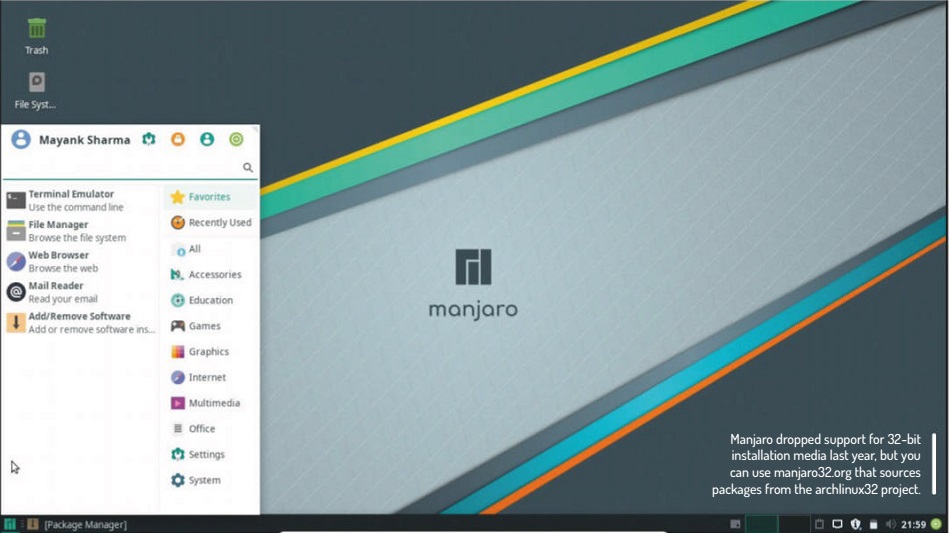Viewport: 949px width, 533px height.
Task: Click the volume speaker tray icon
Action: [890, 524]
